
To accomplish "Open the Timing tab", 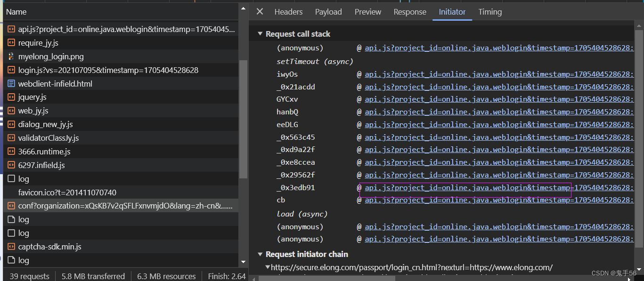I will click(490, 12).
